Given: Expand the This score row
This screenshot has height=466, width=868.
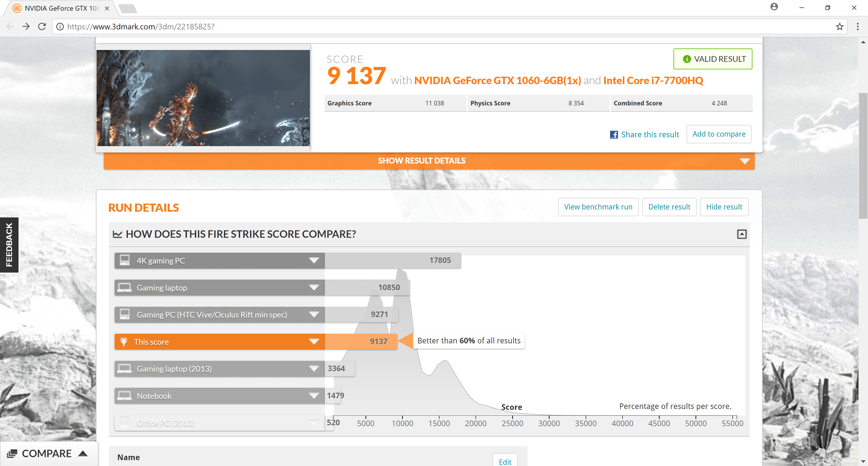Looking at the screenshot, I should pos(314,342).
